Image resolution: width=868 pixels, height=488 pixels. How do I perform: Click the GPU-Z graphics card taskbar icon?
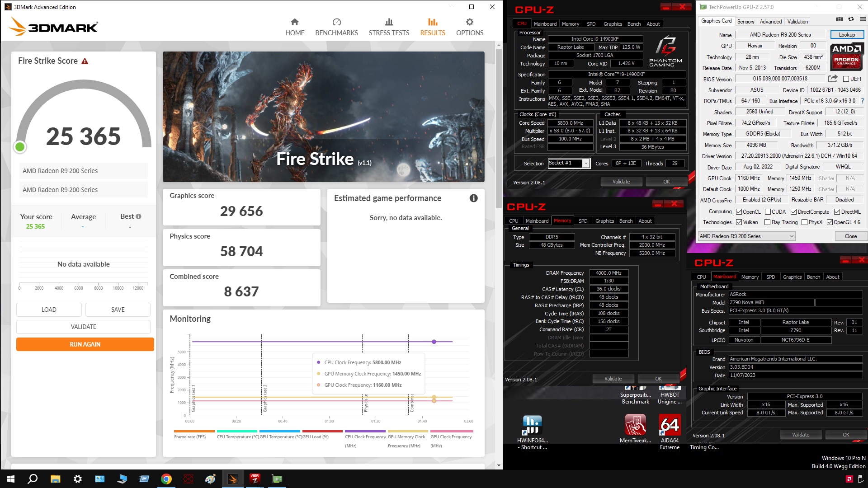[277, 479]
